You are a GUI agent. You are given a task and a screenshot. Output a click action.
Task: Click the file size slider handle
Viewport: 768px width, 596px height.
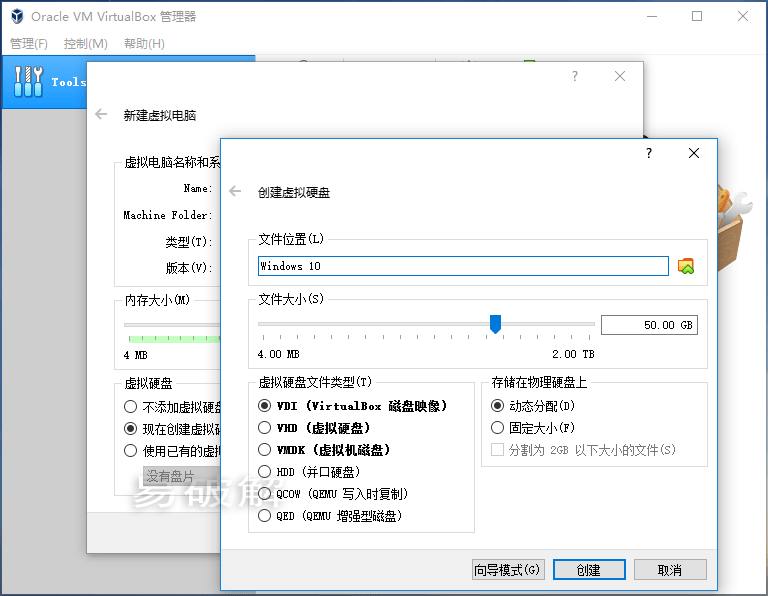(495, 324)
